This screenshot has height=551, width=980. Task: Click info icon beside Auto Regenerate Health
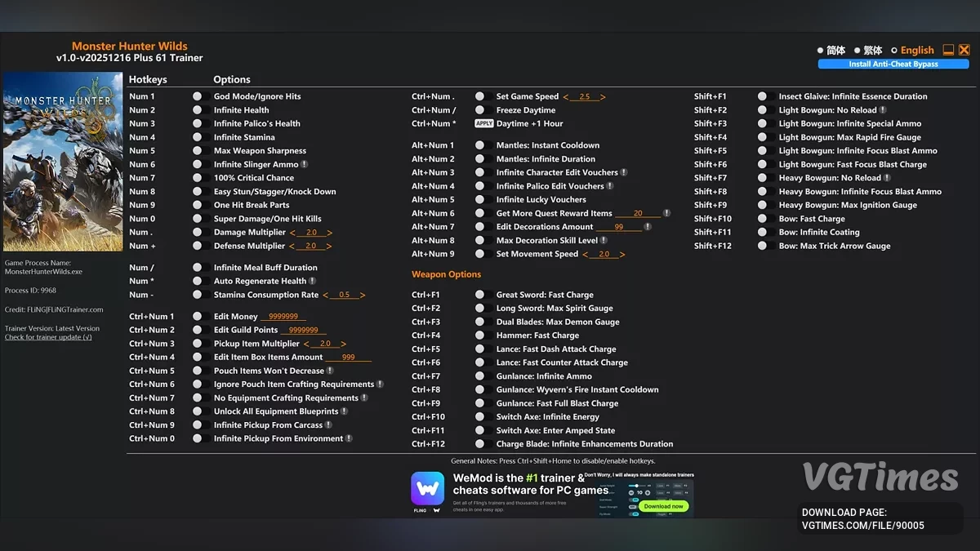pyautogui.click(x=313, y=281)
